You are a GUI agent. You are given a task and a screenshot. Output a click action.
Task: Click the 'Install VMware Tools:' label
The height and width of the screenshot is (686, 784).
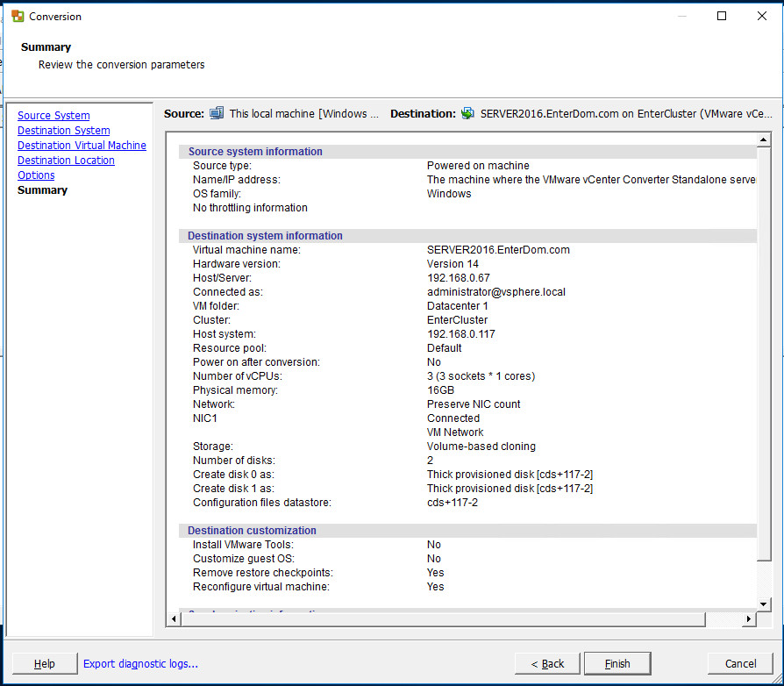(x=243, y=545)
